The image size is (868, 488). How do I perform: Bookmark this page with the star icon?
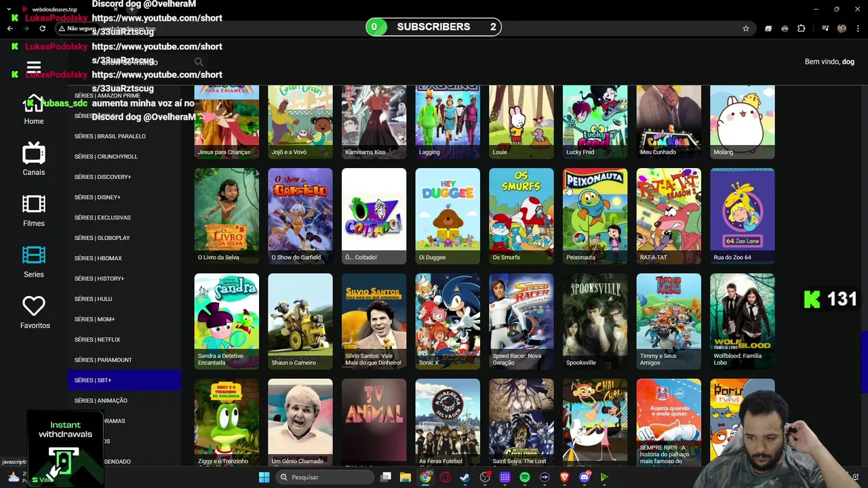click(x=746, y=28)
